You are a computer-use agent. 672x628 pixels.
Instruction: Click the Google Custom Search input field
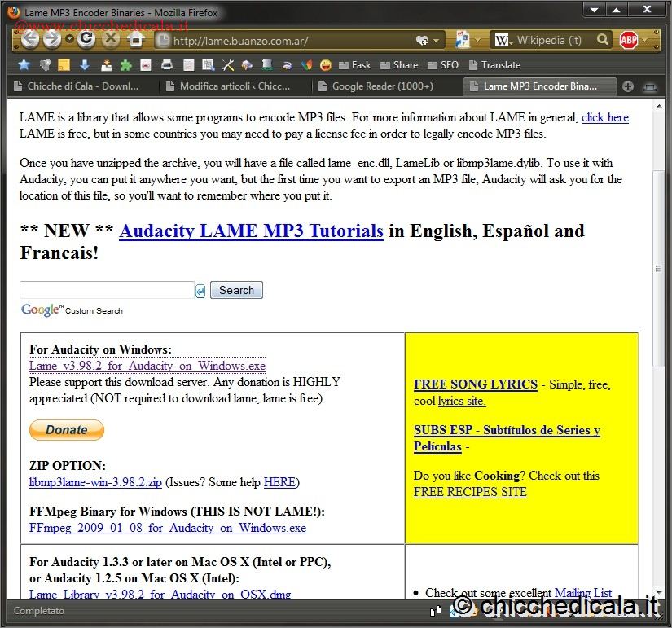(x=107, y=290)
